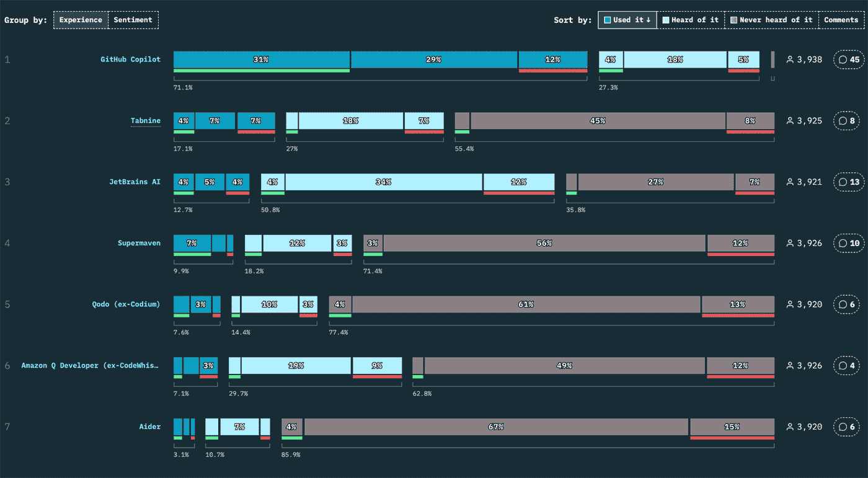The height and width of the screenshot is (478, 868).
Task: Click the 77.4% total under Qodo
Action: click(x=339, y=332)
